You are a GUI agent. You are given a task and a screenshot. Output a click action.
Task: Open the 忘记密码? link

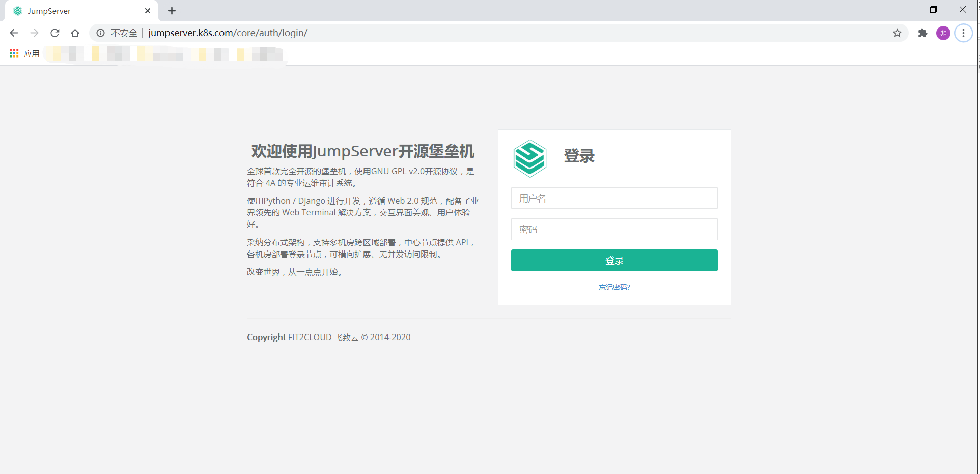pos(614,287)
